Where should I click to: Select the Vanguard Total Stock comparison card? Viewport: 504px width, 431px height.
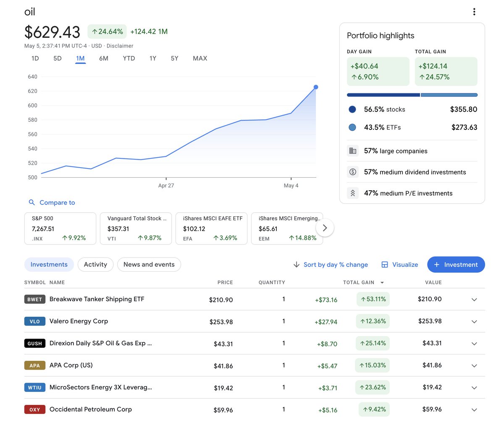click(x=136, y=229)
